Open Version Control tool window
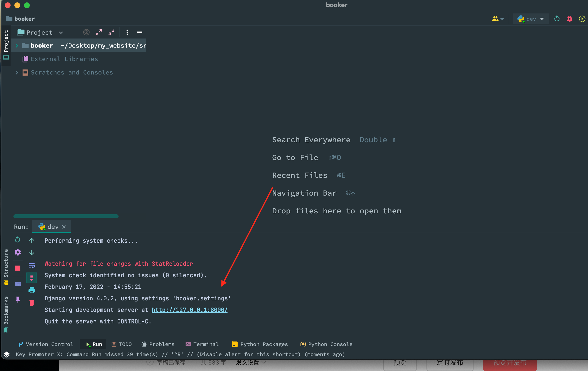Viewport: 588px width, 371px height. pyautogui.click(x=46, y=344)
